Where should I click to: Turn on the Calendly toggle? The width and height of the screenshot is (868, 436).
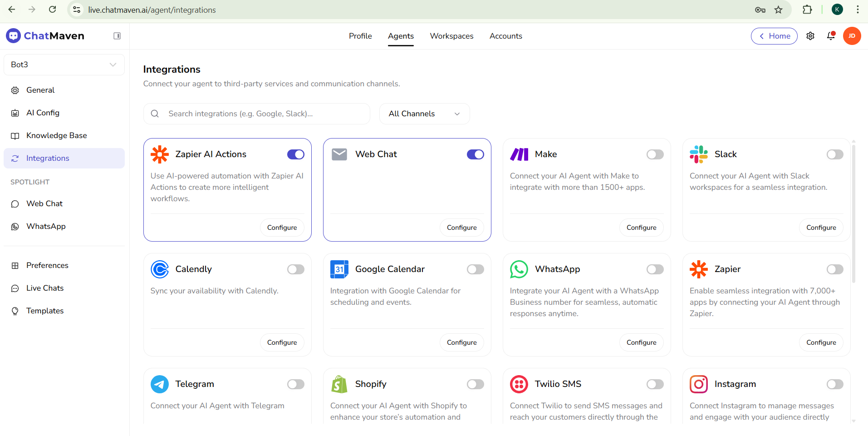coord(295,269)
